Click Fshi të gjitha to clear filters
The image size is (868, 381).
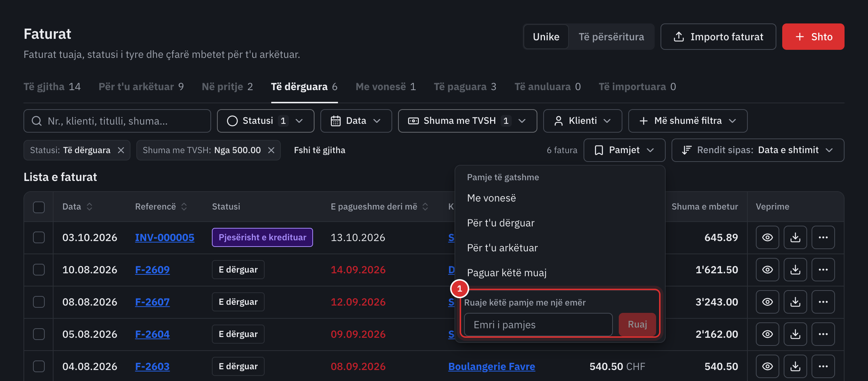point(320,150)
